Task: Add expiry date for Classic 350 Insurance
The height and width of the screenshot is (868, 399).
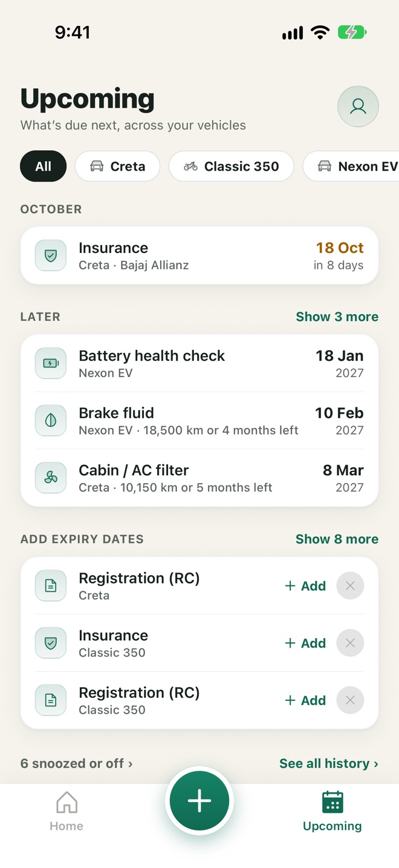Action: point(305,643)
